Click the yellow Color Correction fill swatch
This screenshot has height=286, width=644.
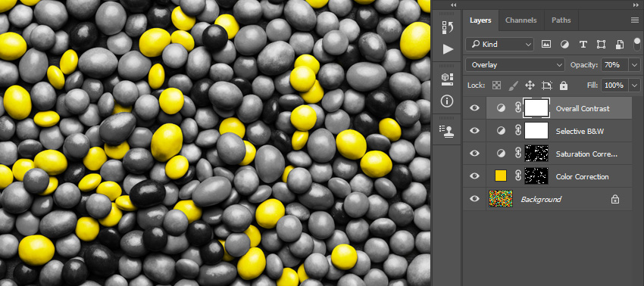[x=501, y=176]
